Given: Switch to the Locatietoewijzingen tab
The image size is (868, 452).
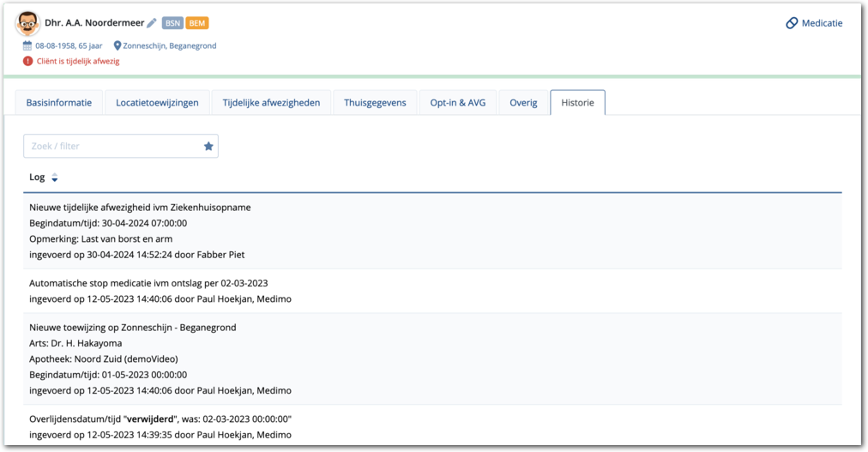Looking at the screenshot, I should coord(157,103).
